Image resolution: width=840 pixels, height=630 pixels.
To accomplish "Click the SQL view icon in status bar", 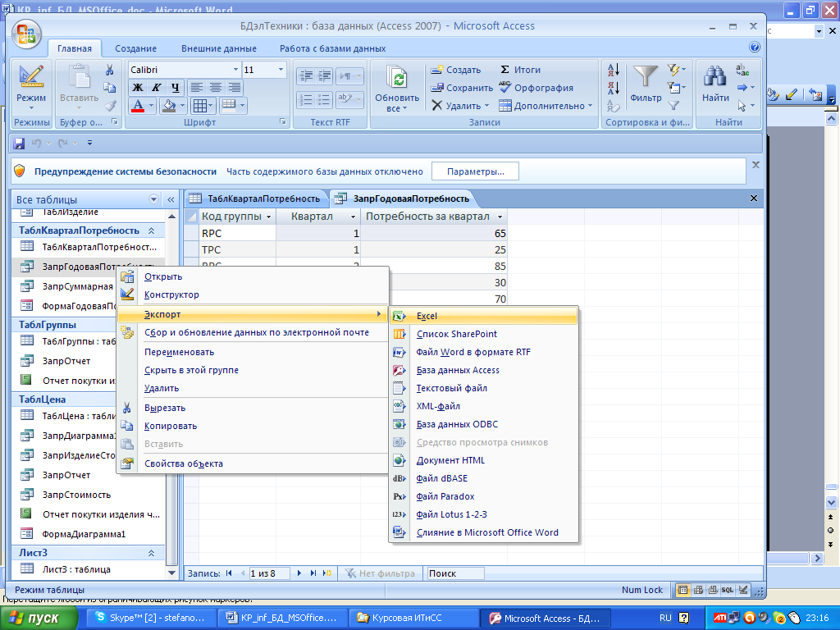I will 728,590.
